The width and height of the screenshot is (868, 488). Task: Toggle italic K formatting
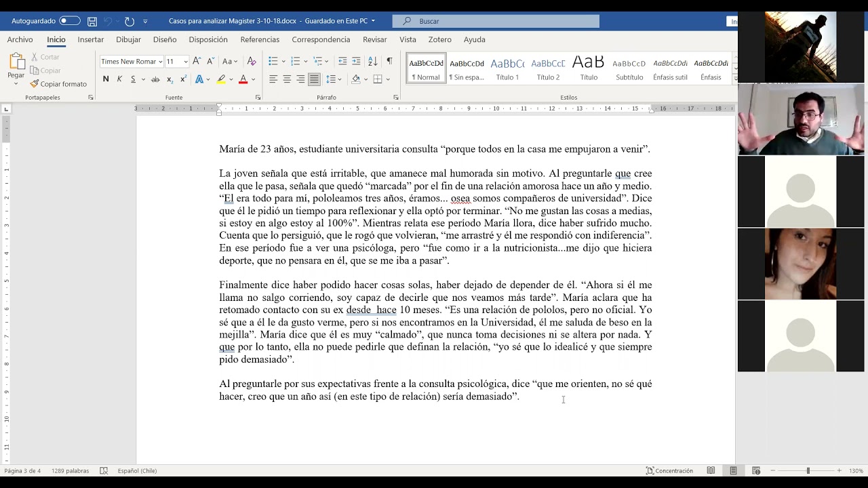tap(119, 79)
